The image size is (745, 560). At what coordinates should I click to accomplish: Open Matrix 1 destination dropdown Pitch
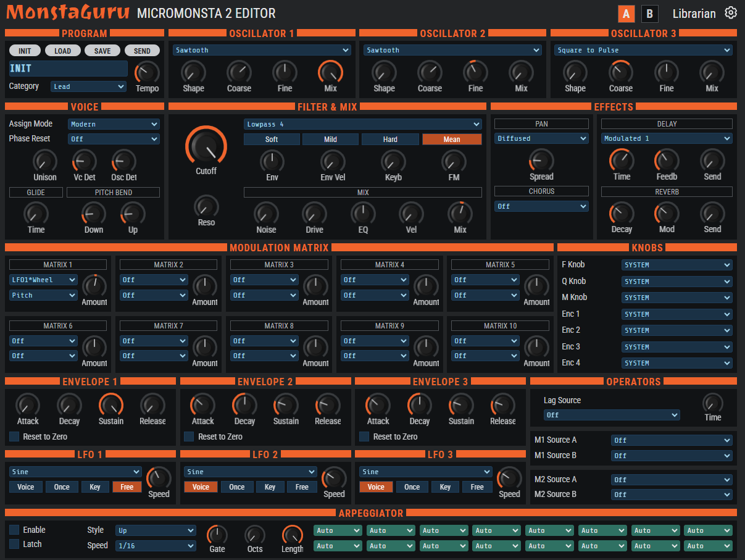[x=43, y=295]
